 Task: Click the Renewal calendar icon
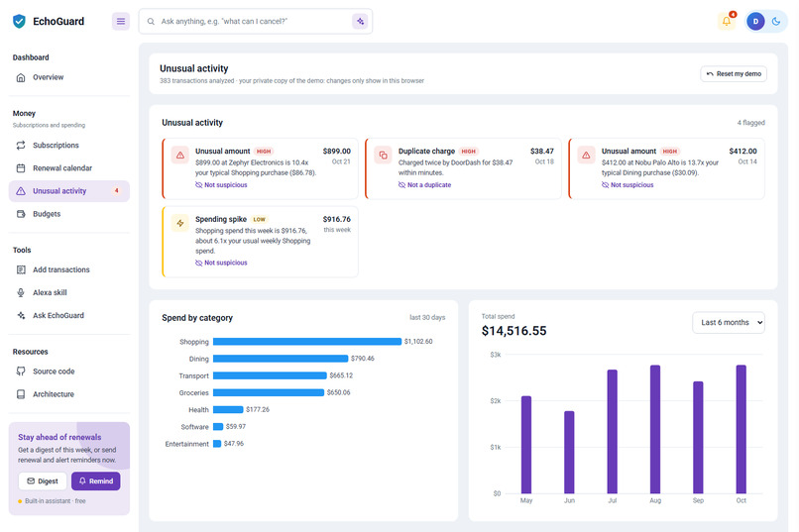click(x=21, y=168)
